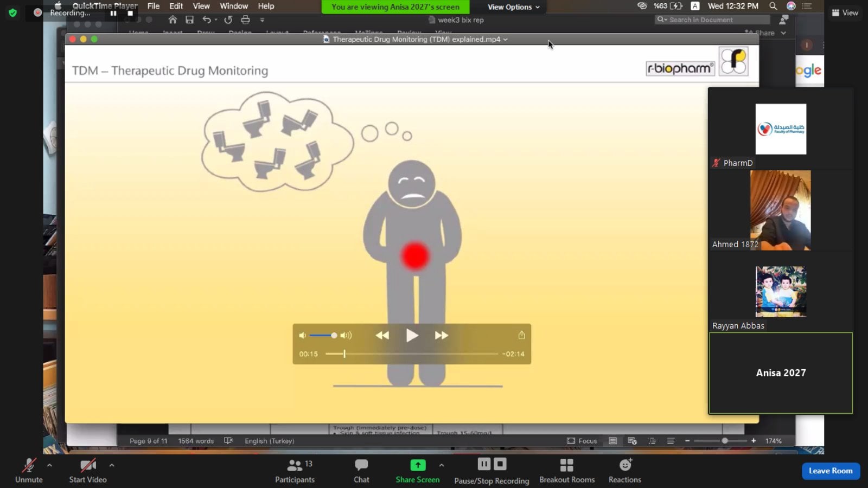Expand the View Options dropdown
This screenshot has width=868, height=488.
click(513, 7)
